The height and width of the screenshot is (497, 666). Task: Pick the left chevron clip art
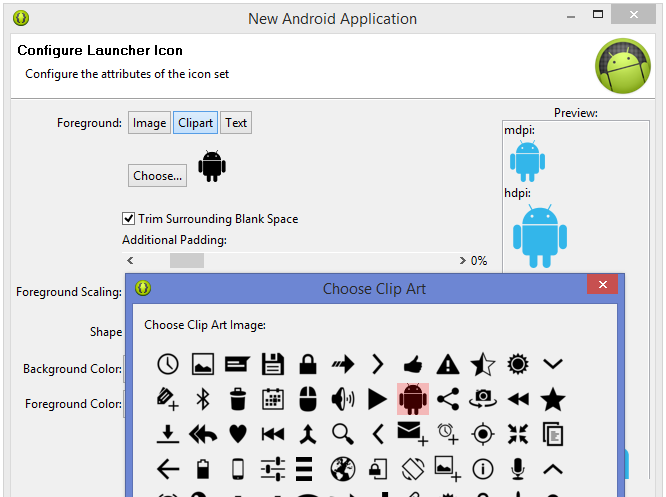click(378, 434)
